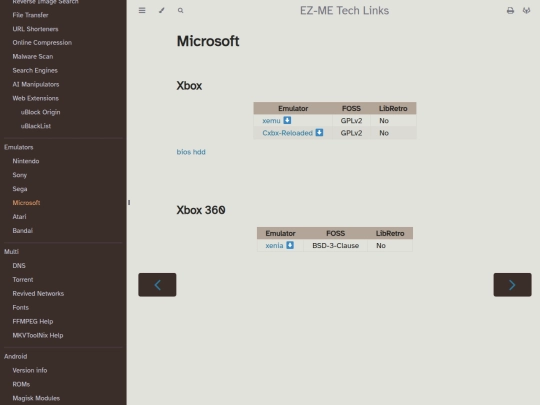Screen dimensions: 540x405
Task: Click the Xbox section heading
Action: click(x=189, y=86)
